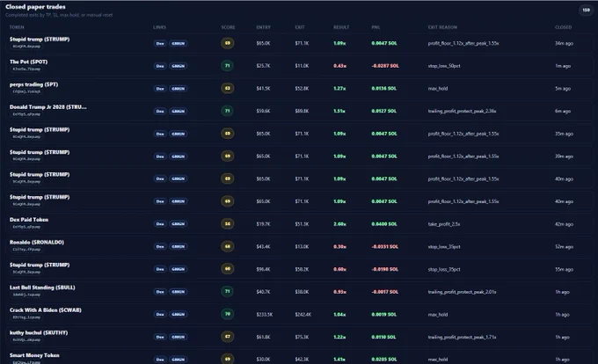
Task: Open GMGN link for kuthy huchul ($KUTHY)
Action: (179, 337)
